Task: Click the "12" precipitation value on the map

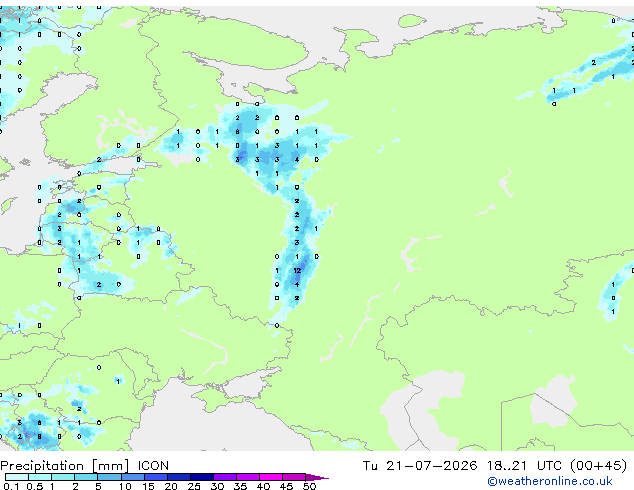Action: 297,270
